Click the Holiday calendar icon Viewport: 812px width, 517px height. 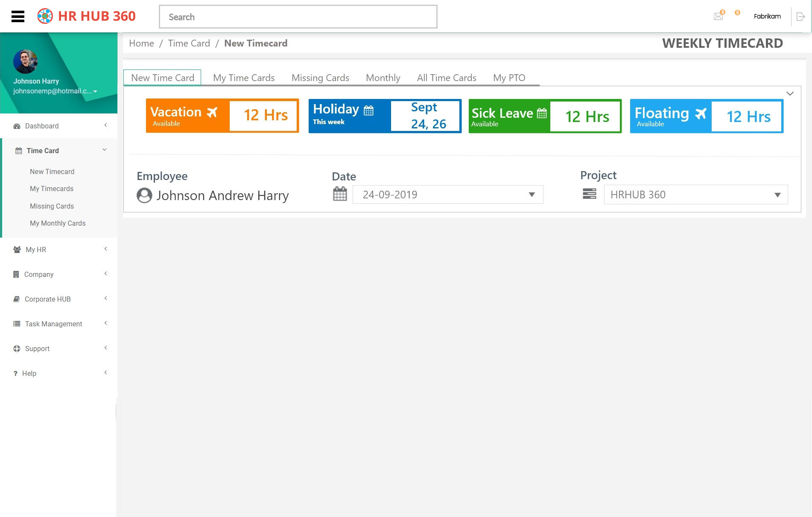[368, 110]
